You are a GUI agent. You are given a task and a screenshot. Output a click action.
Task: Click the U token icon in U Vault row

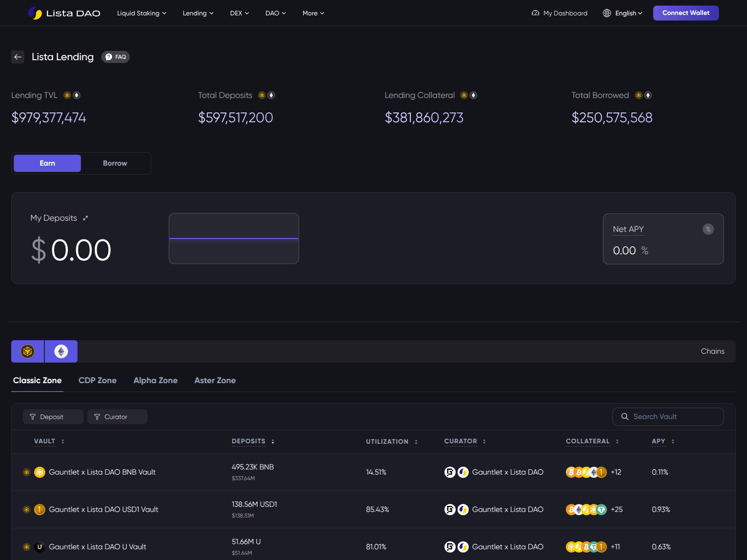tap(40, 547)
